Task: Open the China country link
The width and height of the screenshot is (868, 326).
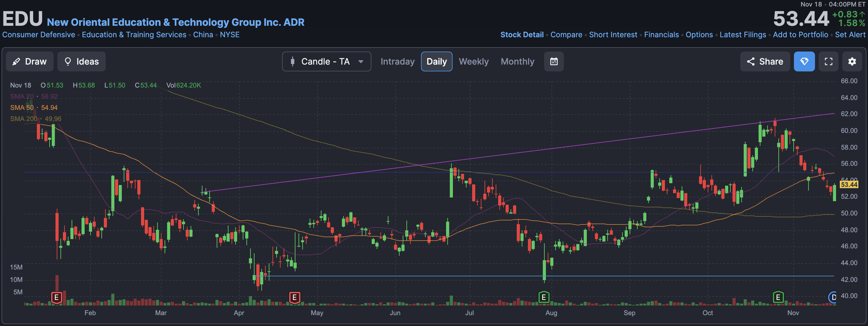Action: click(x=203, y=35)
